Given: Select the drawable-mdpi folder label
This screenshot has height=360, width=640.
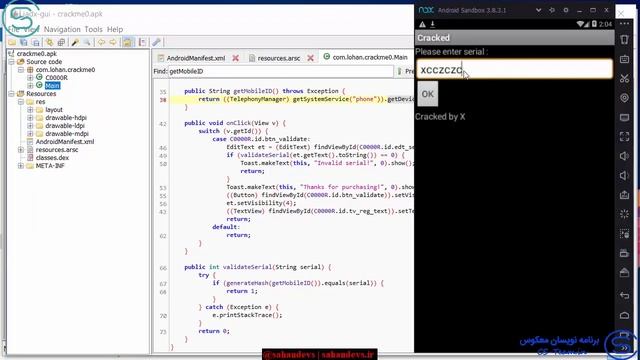Looking at the screenshot, I should pyautogui.click(x=67, y=133).
